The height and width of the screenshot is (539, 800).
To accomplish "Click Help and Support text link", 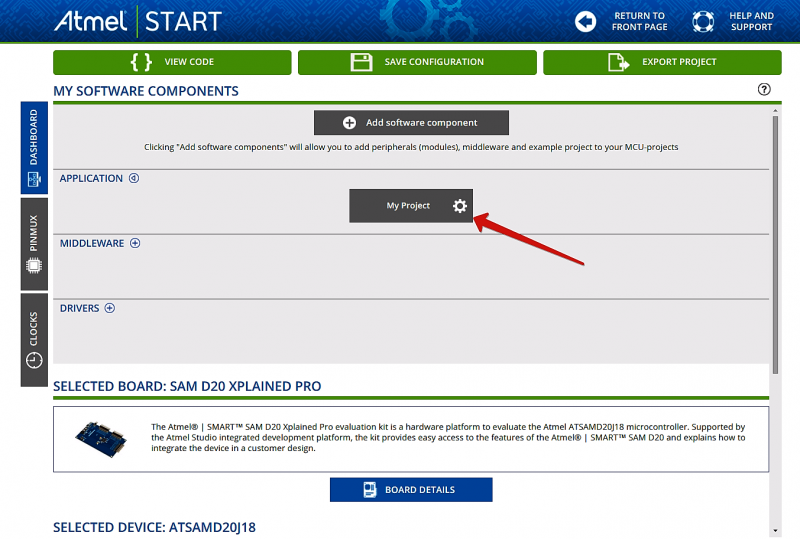I will (751, 21).
